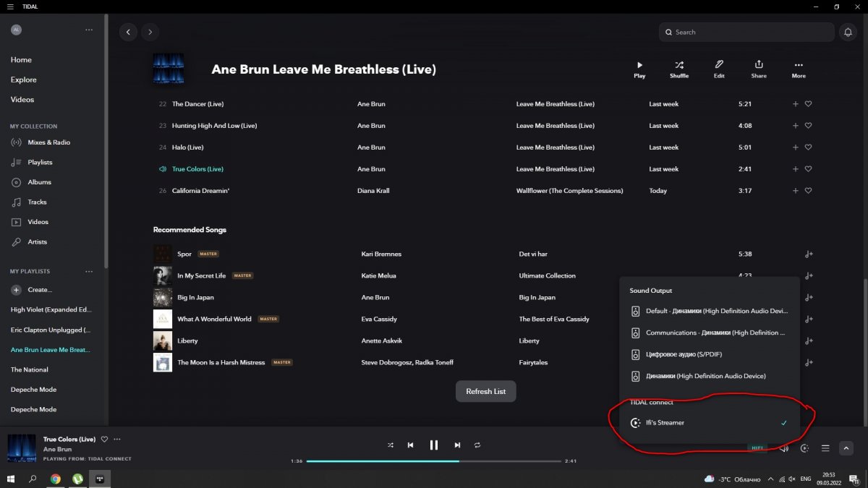Favorite California Dreamin' with its heart icon
868x488 pixels.
tap(809, 191)
